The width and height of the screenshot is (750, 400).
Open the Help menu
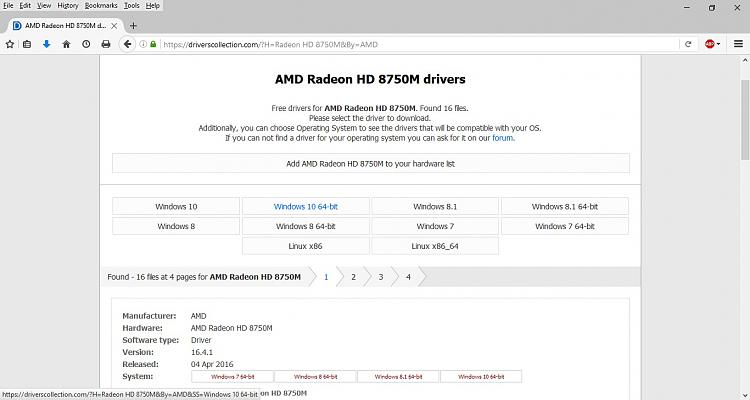153,6
